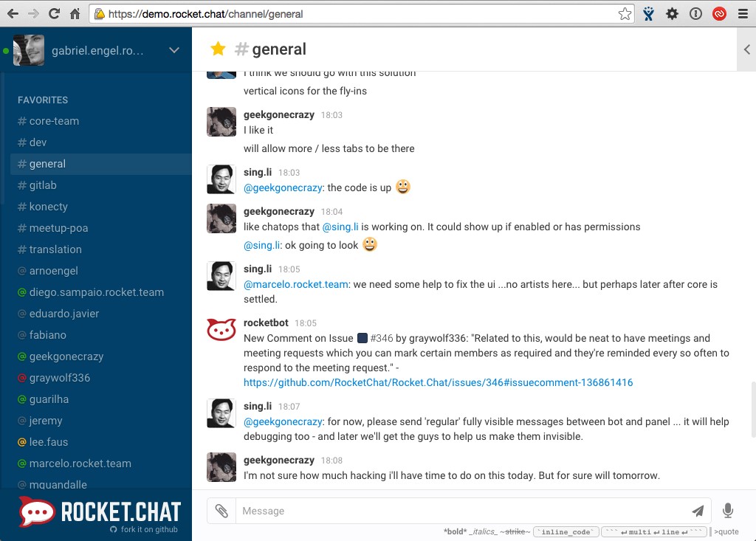Click the gear extension icon in browser
756x541 pixels.
(x=672, y=14)
